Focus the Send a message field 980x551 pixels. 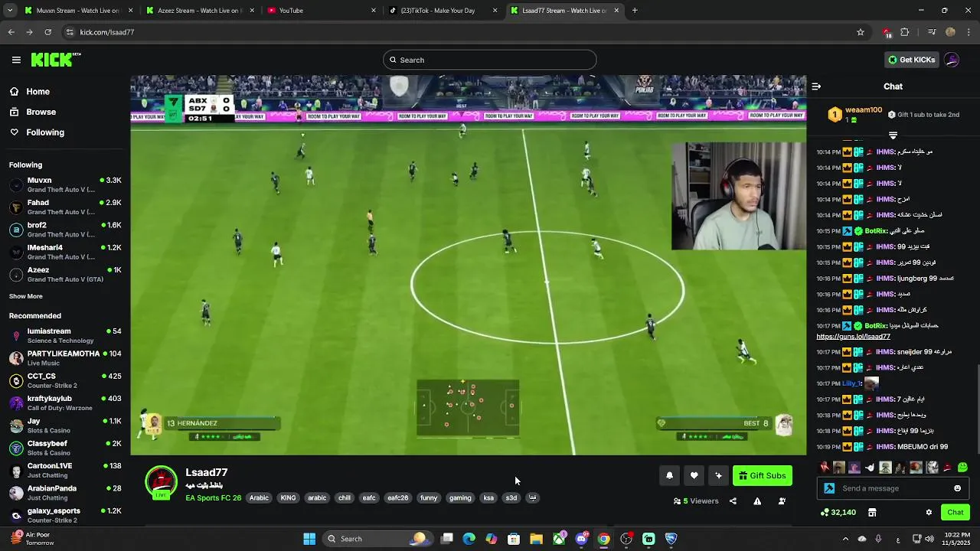pyautogui.click(x=892, y=488)
